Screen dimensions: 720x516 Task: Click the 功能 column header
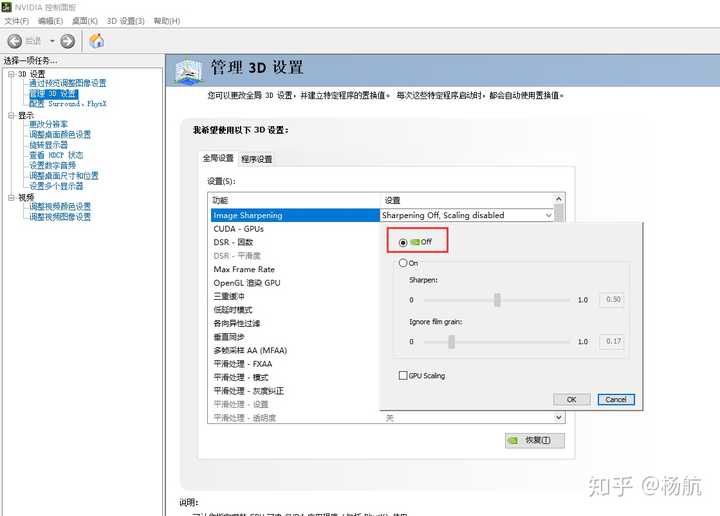pyautogui.click(x=295, y=200)
